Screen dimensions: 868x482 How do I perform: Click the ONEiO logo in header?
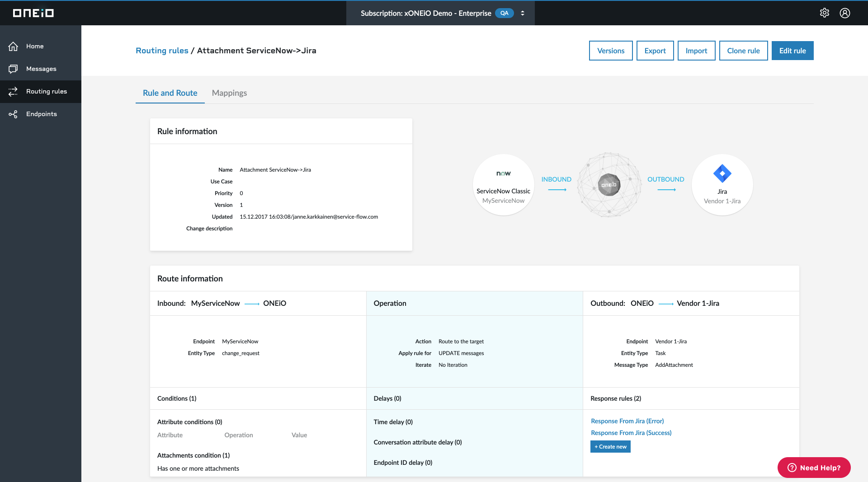33,13
